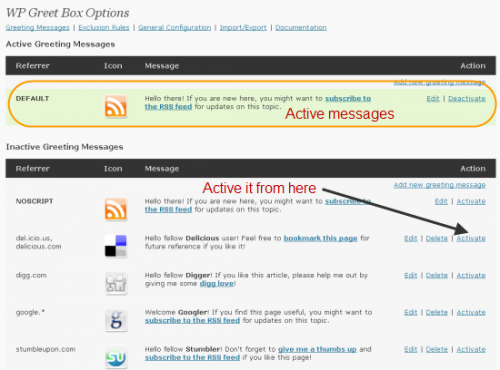Click the StumbleUpon icon in stumbleupon.com row
The image size is (500, 370).
click(116, 357)
